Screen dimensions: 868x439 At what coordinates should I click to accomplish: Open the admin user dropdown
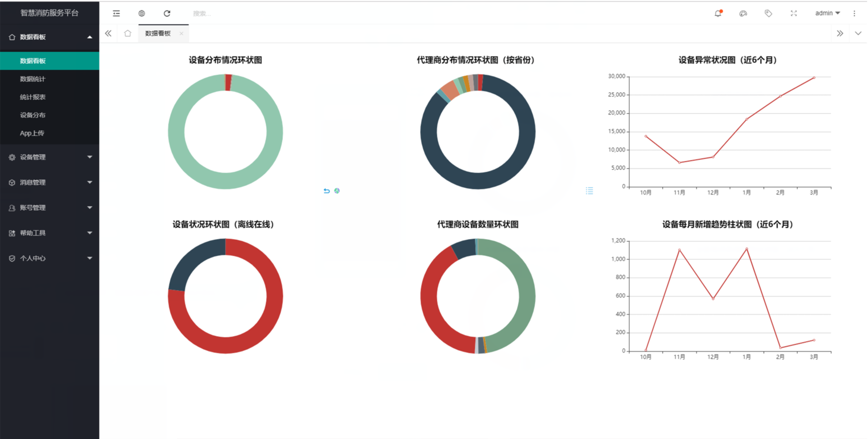(x=827, y=14)
